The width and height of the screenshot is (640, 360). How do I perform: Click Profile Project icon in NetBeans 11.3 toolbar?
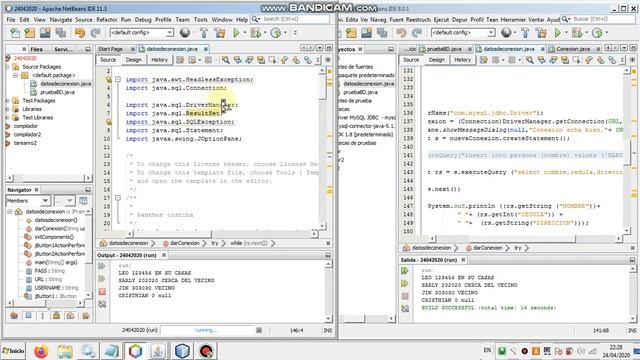(x=276, y=33)
